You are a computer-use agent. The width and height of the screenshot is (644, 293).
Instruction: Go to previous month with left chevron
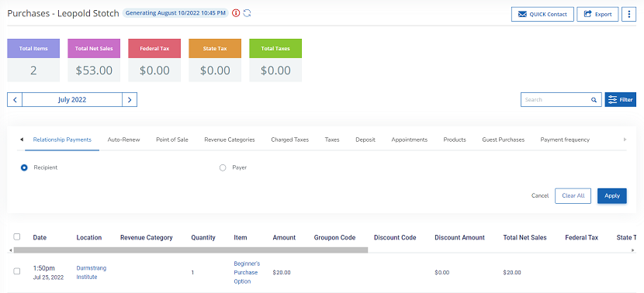click(x=15, y=100)
